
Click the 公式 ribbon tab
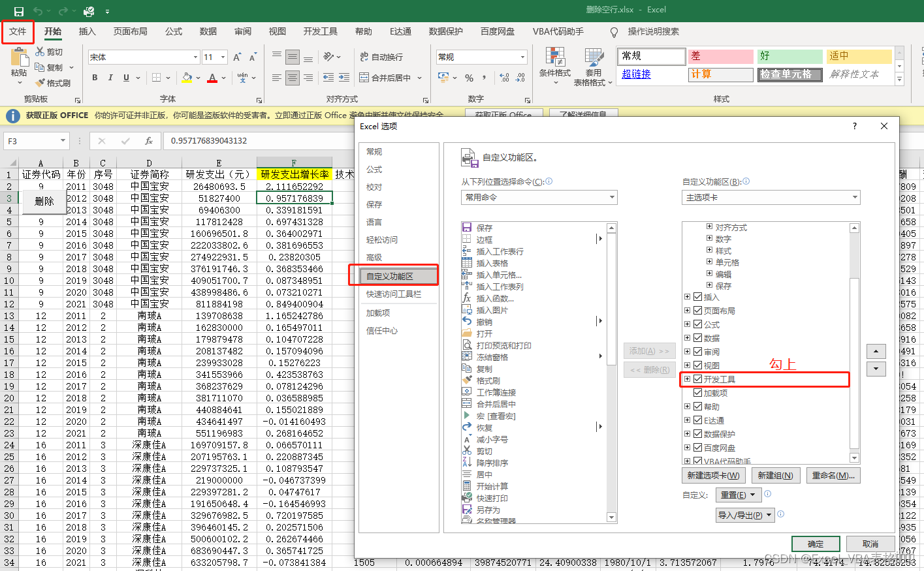point(172,31)
